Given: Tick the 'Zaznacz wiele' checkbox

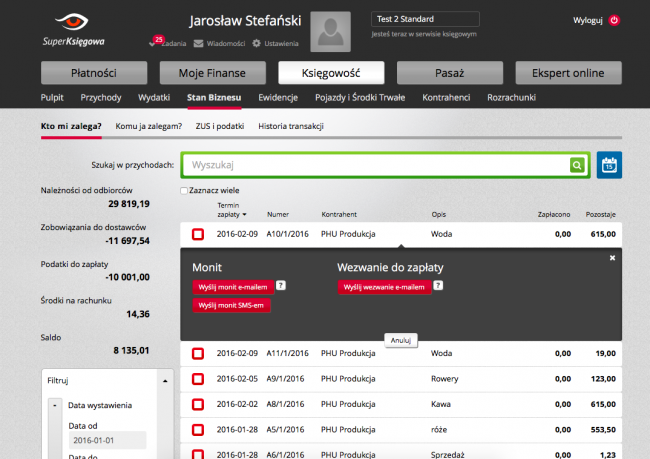Looking at the screenshot, I should pos(184,191).
